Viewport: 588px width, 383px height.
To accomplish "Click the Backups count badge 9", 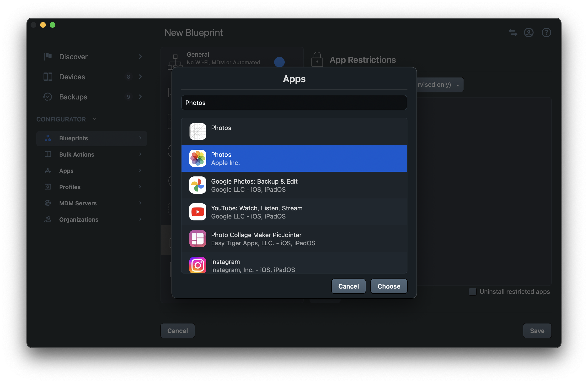I will click(128, 97).
